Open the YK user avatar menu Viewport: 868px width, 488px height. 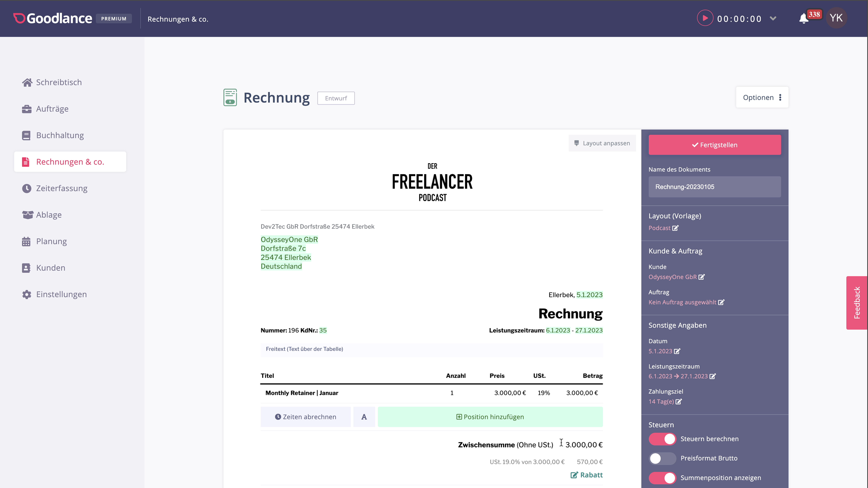836,18
